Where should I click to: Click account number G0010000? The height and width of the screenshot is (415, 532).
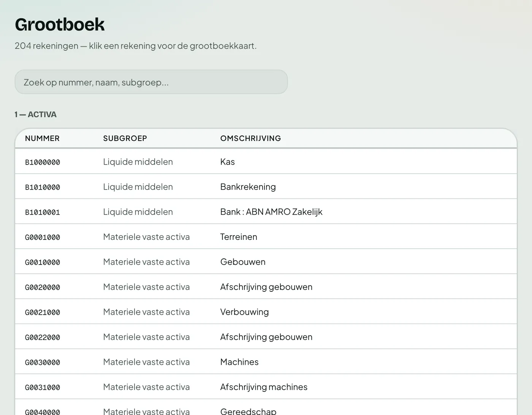tap(43, 262)
